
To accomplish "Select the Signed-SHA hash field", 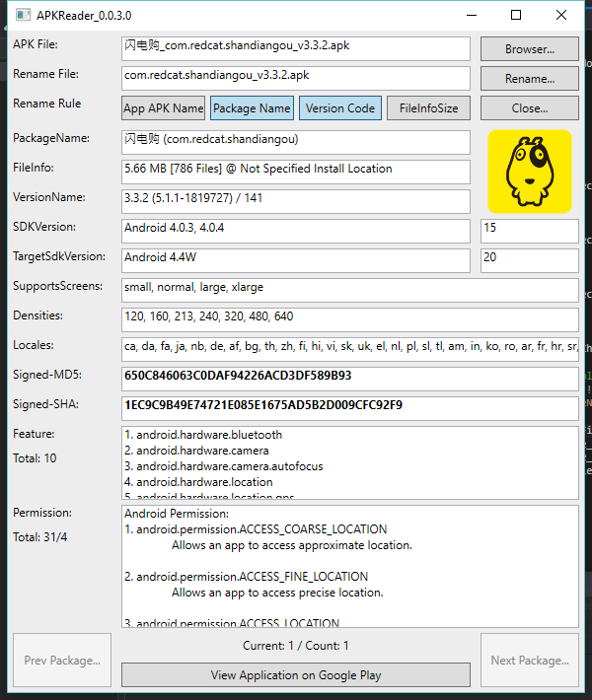I will [349, 406].
